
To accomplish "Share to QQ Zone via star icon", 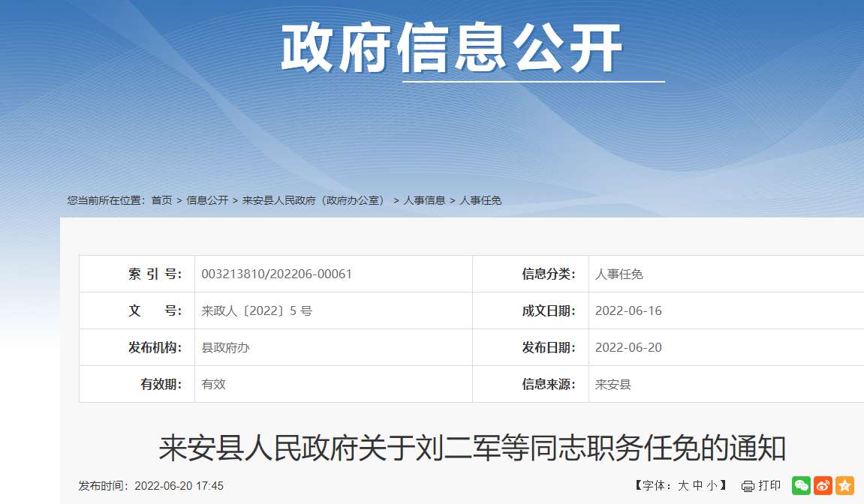I will click(845, 485).
